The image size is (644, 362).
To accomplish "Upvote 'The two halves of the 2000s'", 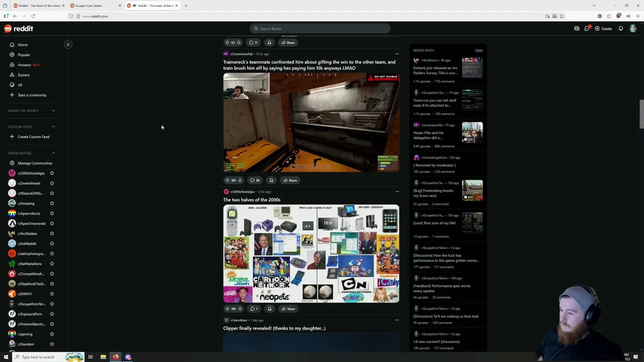I will [227, 309].
